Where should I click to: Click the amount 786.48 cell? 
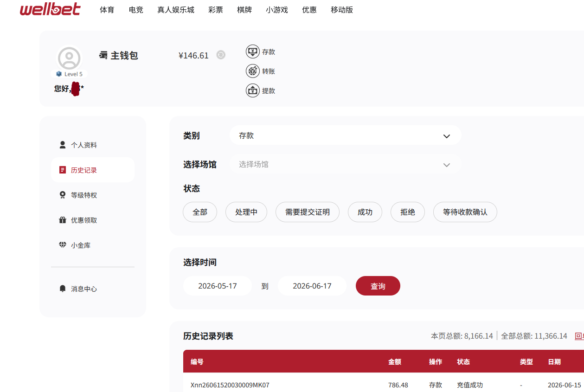click(x=398, y=385)
